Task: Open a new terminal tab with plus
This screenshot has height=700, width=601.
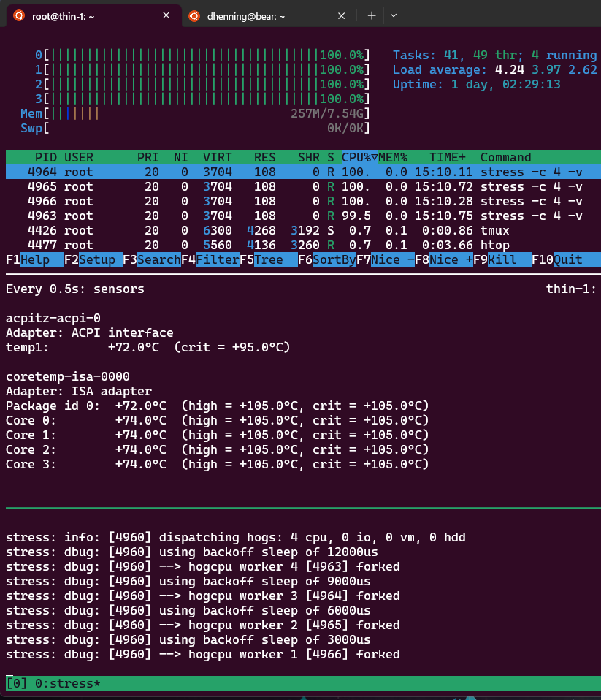Action: point(371,16)
